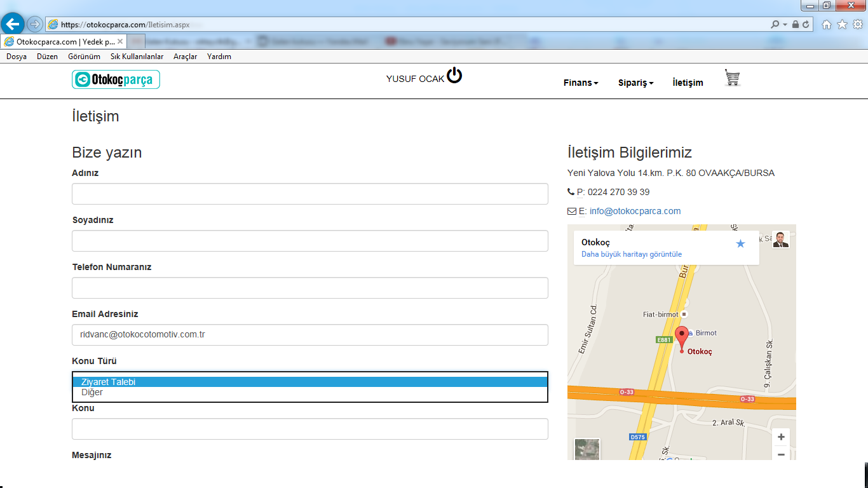Click the info@otokocparca.com email link
The width and height of the screenshot is (868, 488).
[x=635, y=211]
